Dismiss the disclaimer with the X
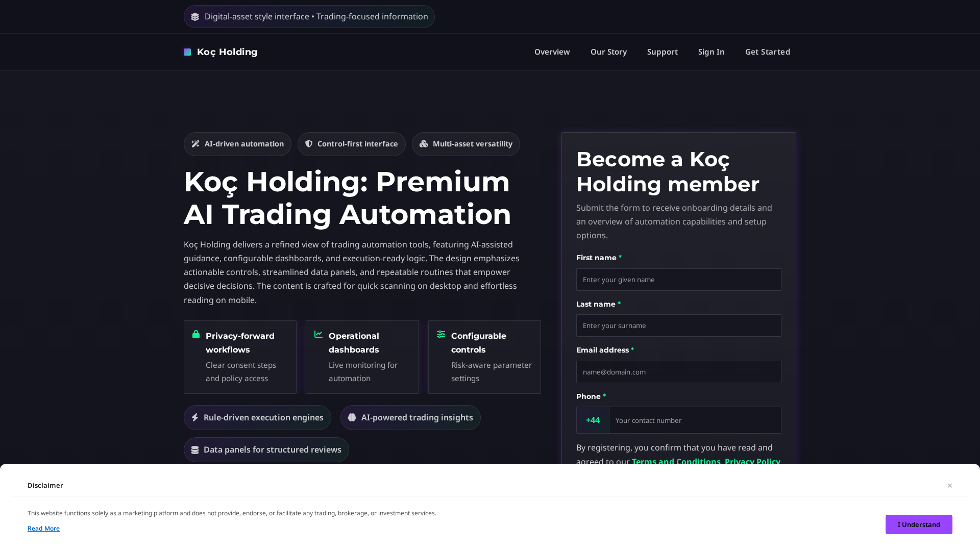The image size is (980, 551). 950,485
